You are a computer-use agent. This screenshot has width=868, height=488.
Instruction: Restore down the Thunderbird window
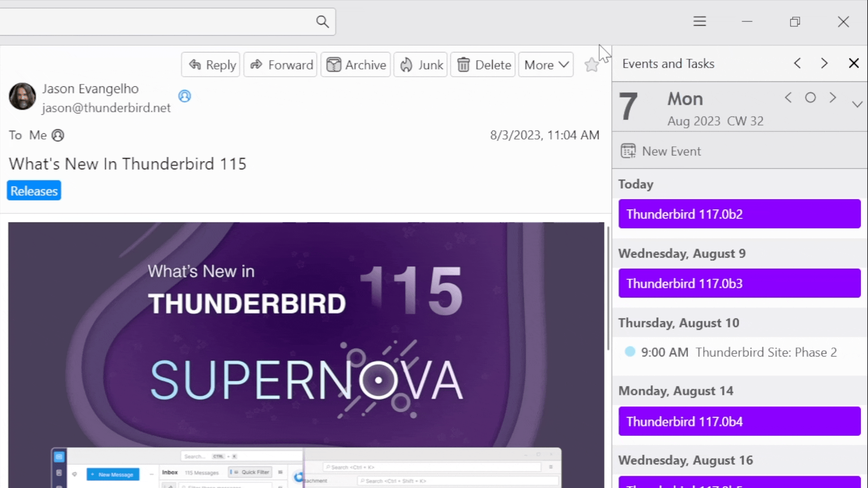coord(795,21)
